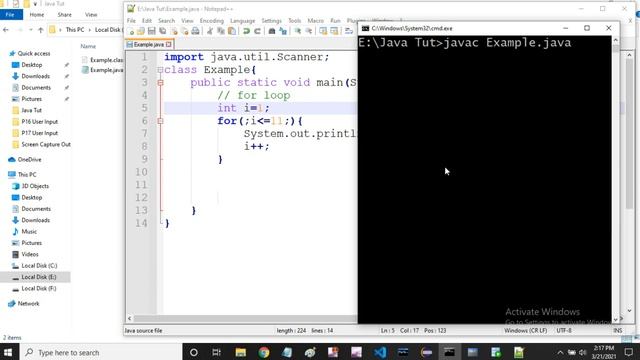Open the Language menu in Notepad++

pos(242,21)
